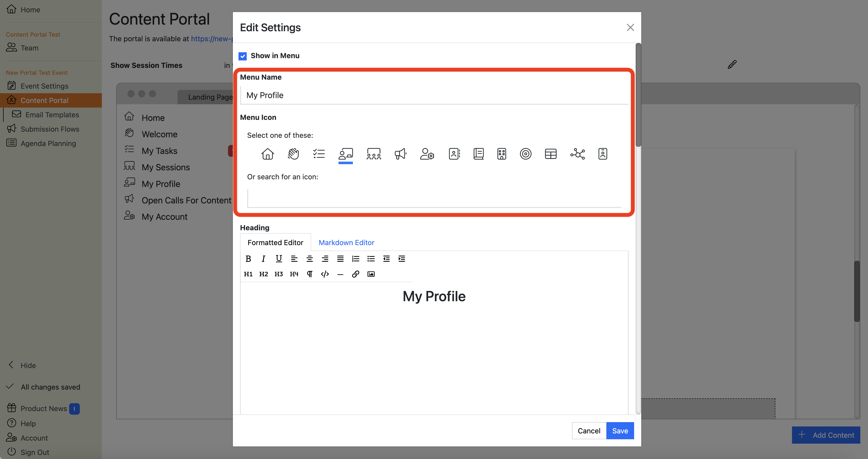Select the contact book menu icon
Viewport: 868px width, 459px height.
pos(454,154)
